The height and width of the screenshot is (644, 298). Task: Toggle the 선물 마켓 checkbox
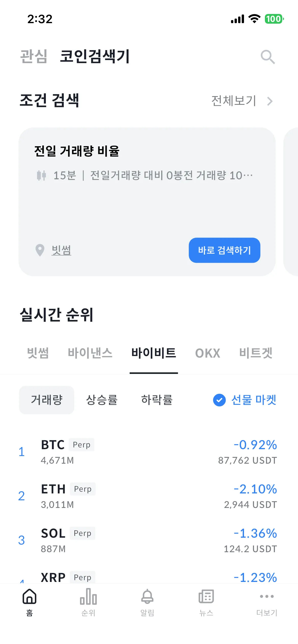coord(219,400)
